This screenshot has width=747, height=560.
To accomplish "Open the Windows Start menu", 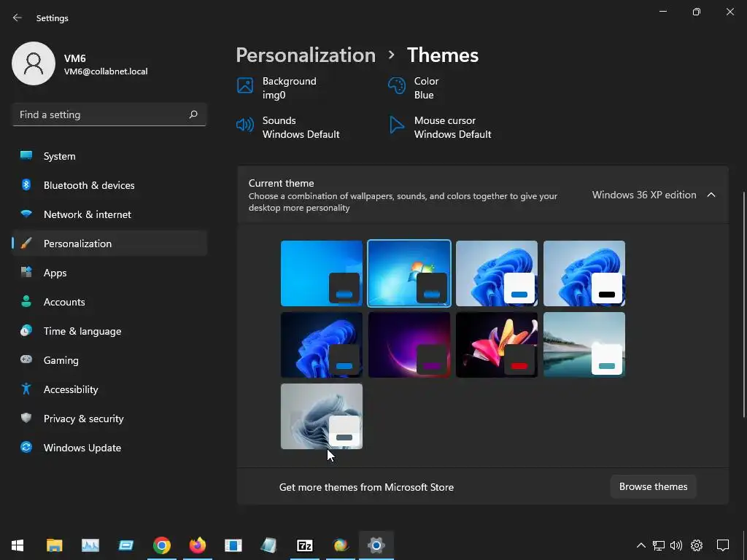I will [18, 545].
